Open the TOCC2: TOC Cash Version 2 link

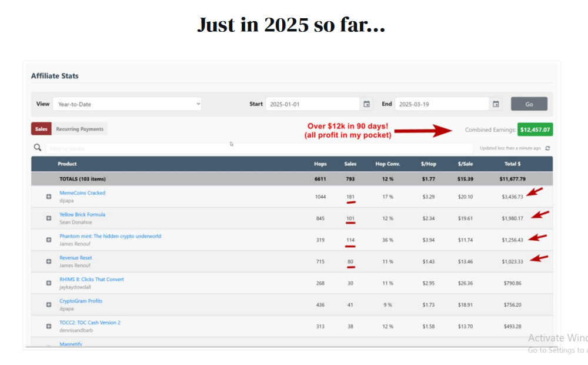90,323
